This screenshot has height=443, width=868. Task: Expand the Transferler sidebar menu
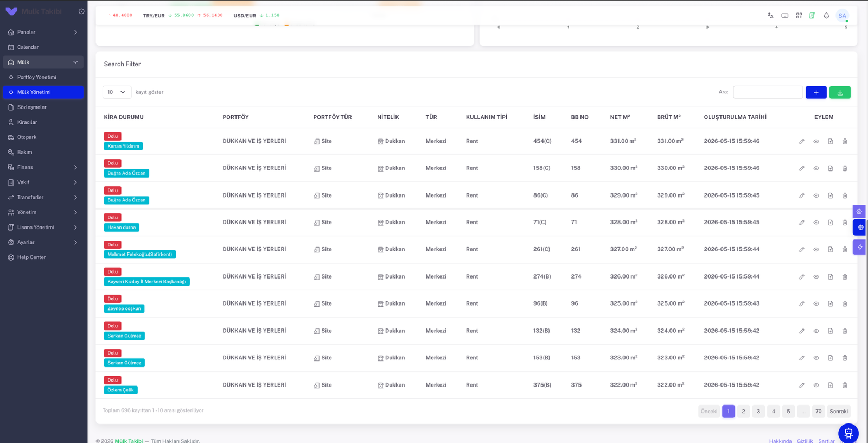click(x=43, y=197)
